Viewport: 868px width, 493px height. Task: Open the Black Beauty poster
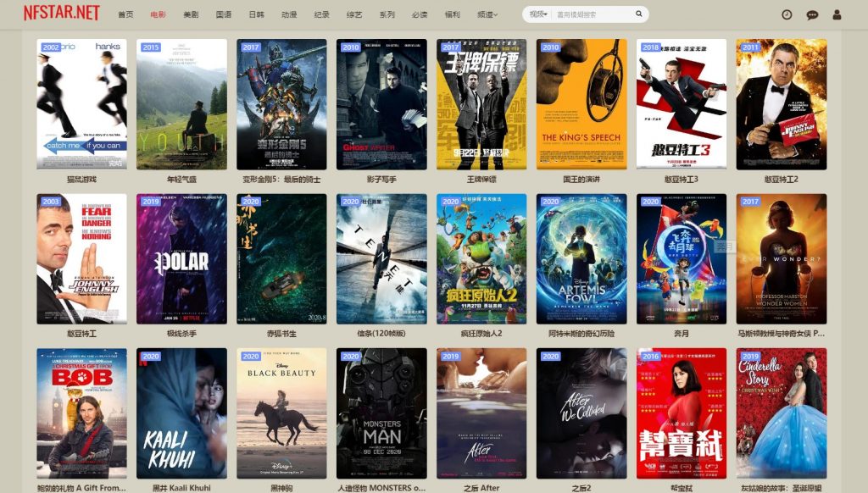[x=281, y=413]
